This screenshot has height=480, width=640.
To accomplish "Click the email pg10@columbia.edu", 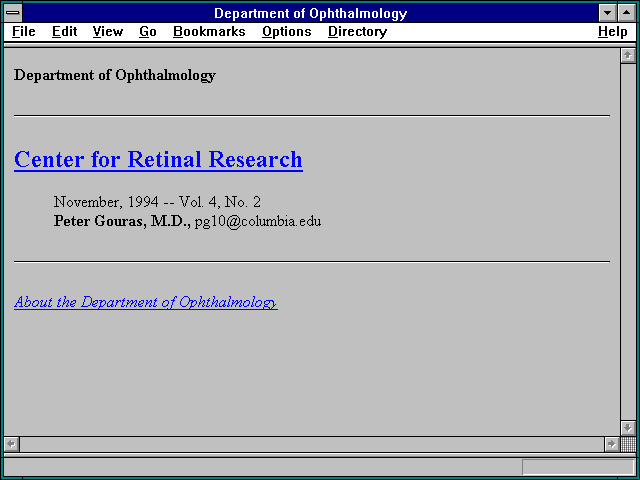I will point(258,222).
